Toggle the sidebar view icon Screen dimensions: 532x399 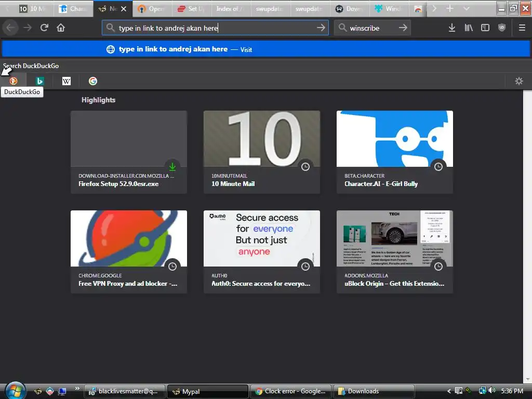[x=485, y=28]
